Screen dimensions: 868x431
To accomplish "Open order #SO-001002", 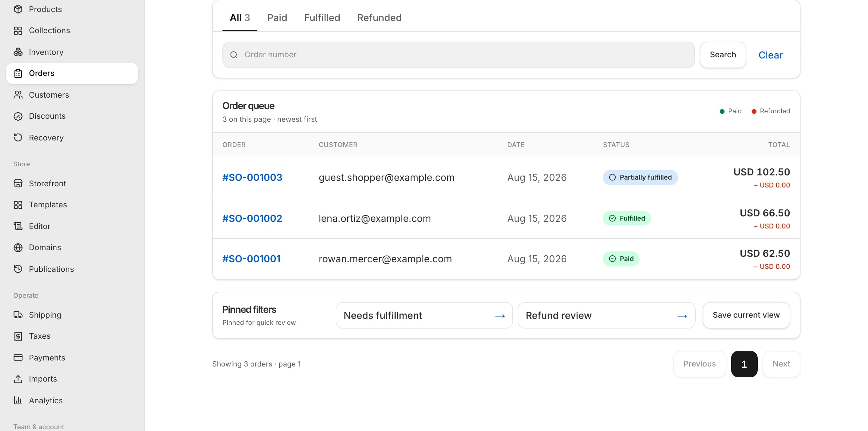I will [x=252, y=219].
